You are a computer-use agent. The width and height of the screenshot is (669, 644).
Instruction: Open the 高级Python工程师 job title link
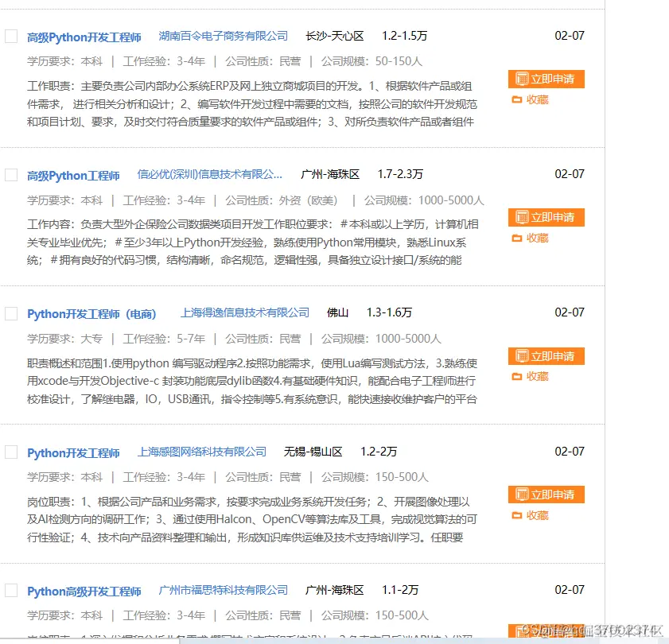click(73, 176)
